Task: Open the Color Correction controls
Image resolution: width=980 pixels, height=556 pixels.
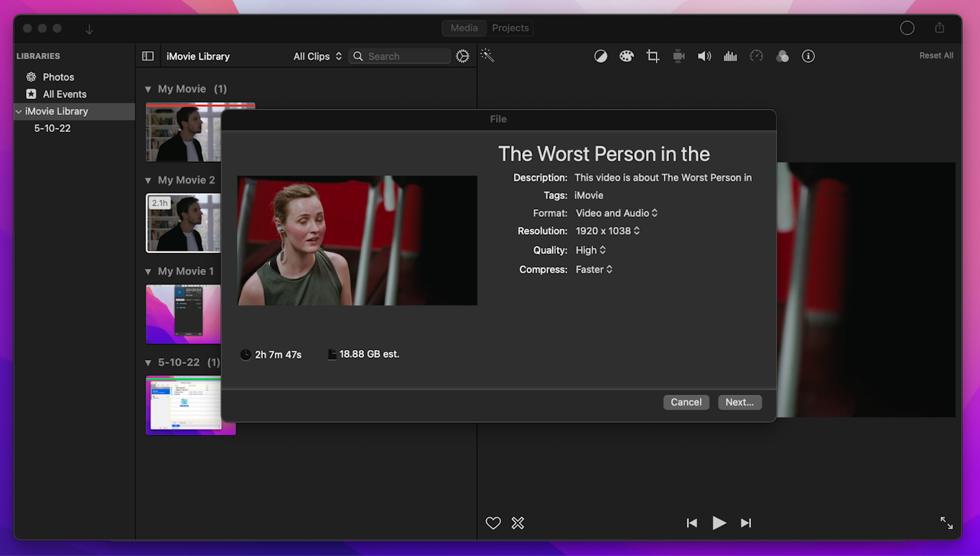Action: (x=626, y=56)
